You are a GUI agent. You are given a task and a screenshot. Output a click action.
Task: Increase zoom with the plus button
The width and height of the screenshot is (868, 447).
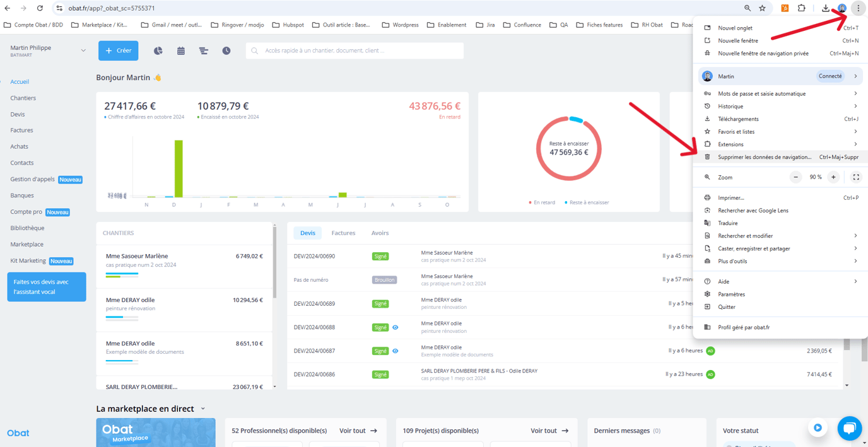pyautogui.click(x=833, y=177)
